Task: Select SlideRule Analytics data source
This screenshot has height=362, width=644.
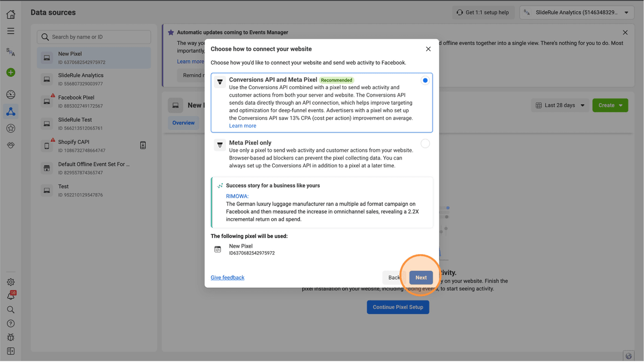Action: click(94, 79)
